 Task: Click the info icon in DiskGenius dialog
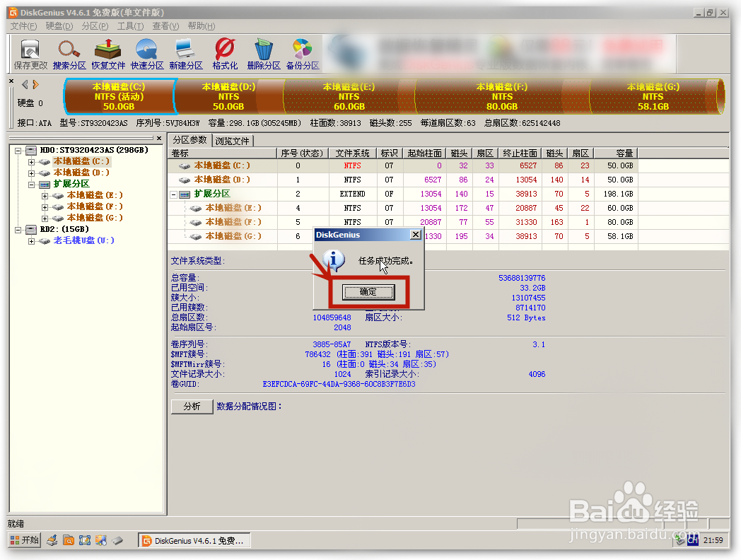click(x=334, y=260)
